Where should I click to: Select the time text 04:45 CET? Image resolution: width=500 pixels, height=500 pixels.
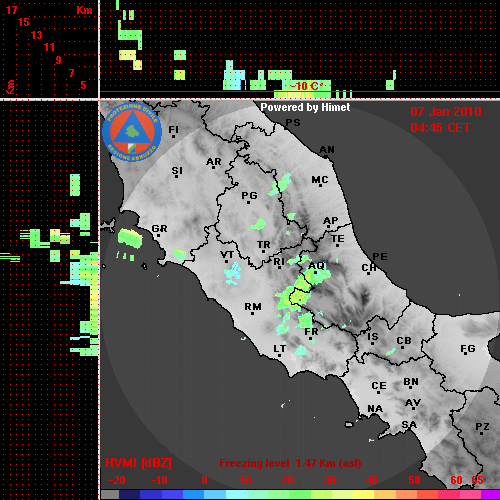(440, 128)
